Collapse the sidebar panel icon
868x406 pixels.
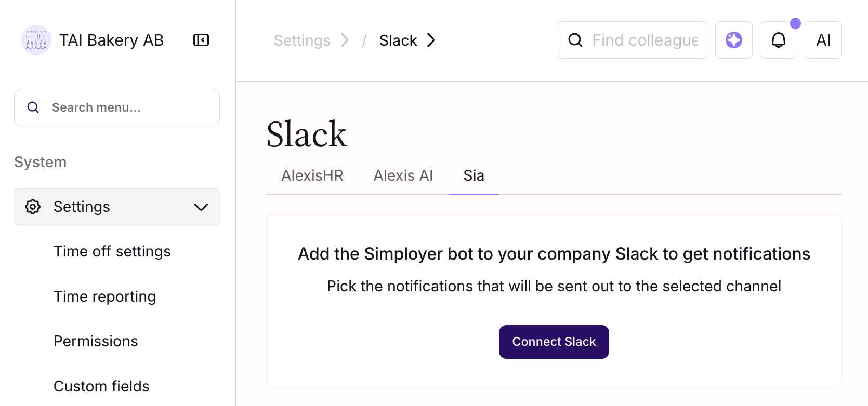point(201,40)
